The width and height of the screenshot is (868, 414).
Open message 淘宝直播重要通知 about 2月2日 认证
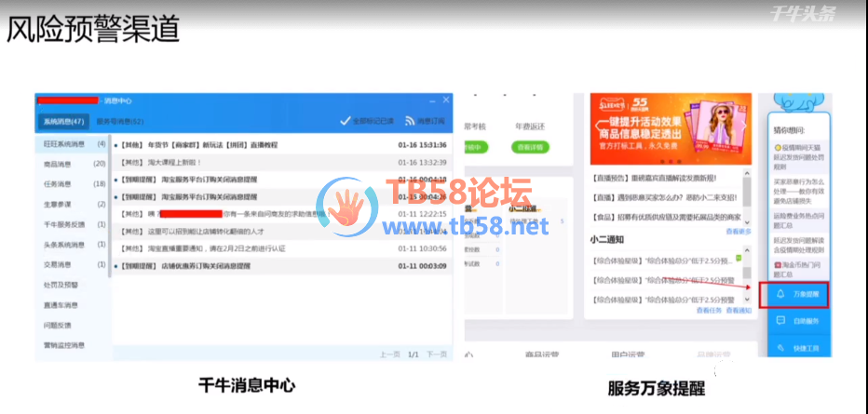coord(282,248)
